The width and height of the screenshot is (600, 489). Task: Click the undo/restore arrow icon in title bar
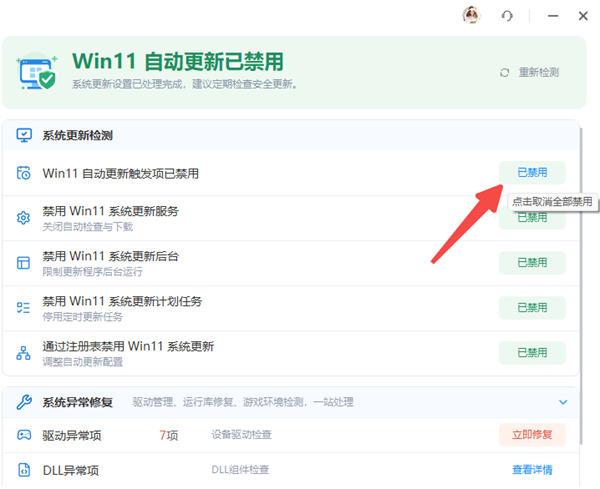tap(507, 16)
